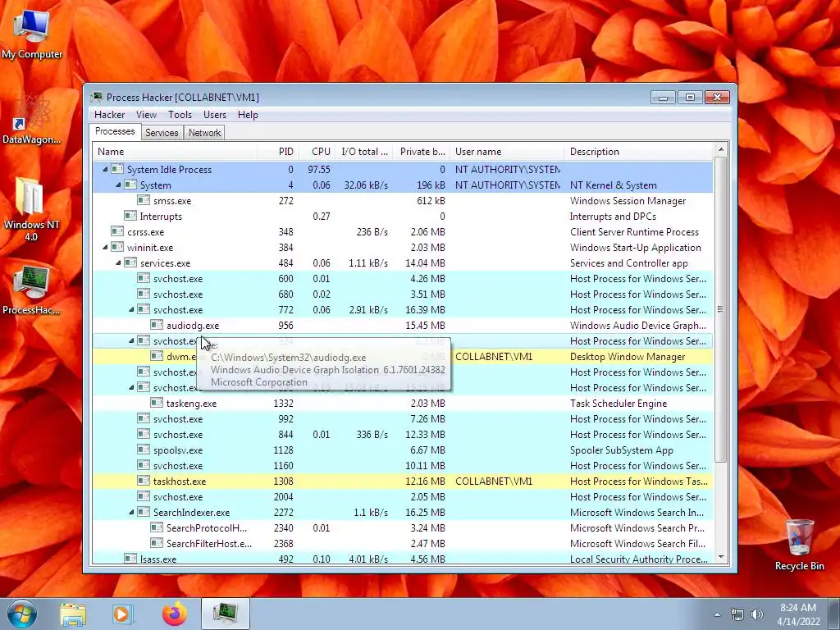
Task: Click the Show desktop button
Action: (835, 614)
